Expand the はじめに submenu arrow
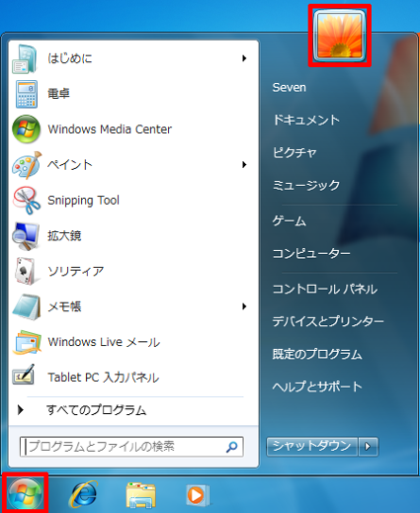The width and height of the screenshot is (420, 513). (x=244, y=58)
